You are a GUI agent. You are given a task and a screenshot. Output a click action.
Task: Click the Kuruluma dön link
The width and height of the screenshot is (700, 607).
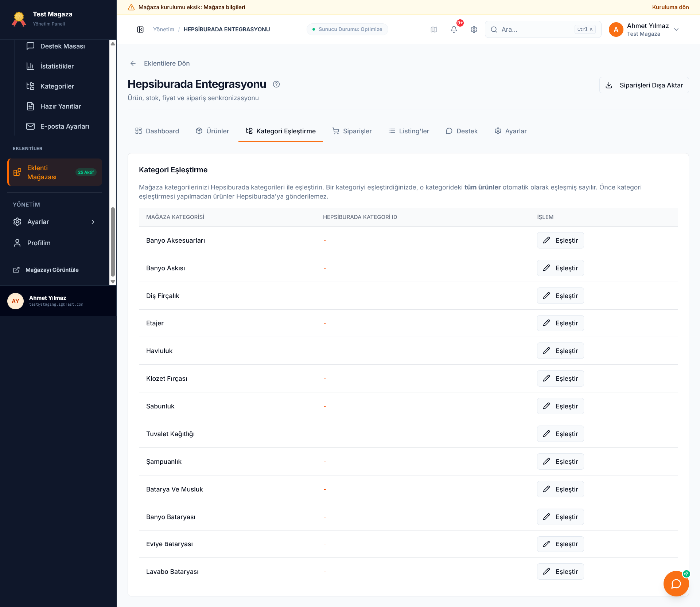(x=670, y=7)
